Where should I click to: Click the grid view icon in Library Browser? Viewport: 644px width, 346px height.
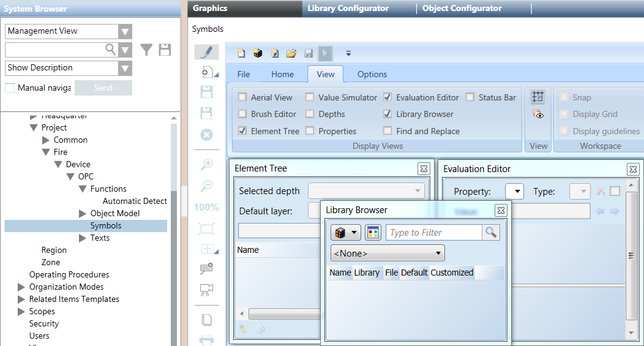(x=373, y=233)
